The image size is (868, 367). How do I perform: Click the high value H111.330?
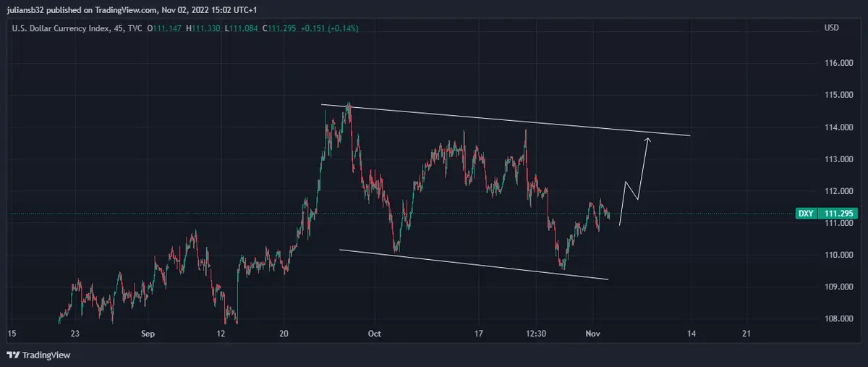pyautogui.click(x=205, y=28)
